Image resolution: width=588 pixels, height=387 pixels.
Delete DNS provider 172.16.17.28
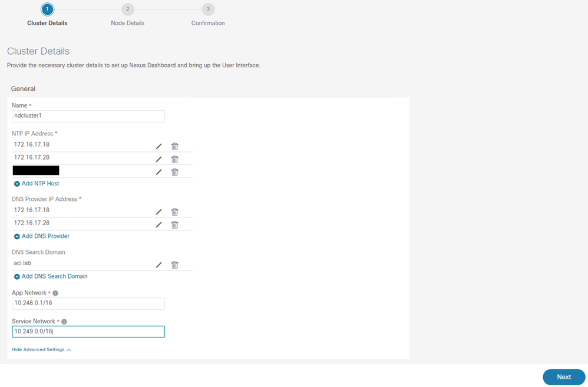point(175,224)
